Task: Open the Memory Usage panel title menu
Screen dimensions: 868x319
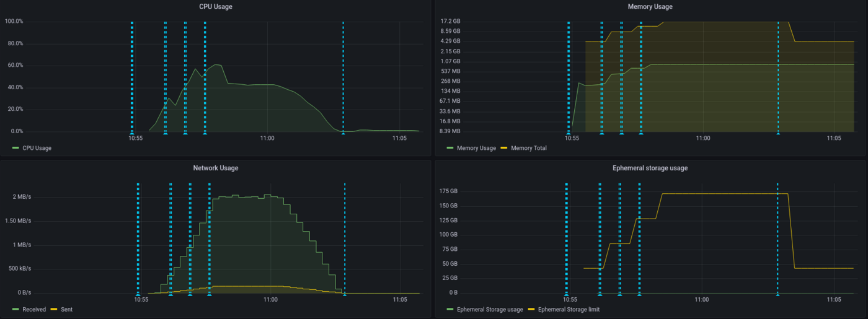Action: [x=650, y=6]
